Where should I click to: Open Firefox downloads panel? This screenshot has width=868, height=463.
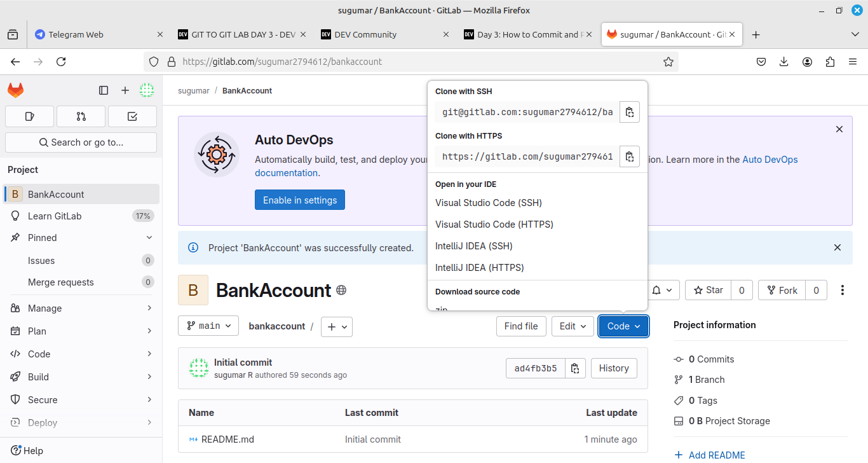click(784, 62)
